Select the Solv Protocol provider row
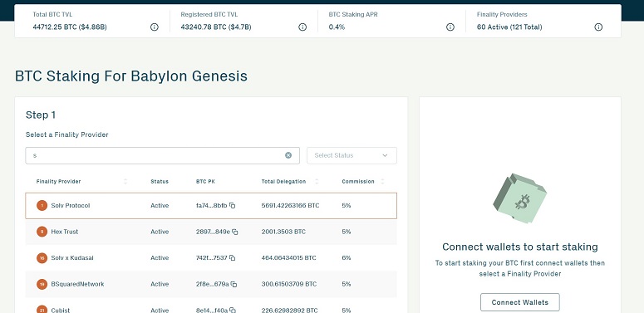 [x=211, y=206]
